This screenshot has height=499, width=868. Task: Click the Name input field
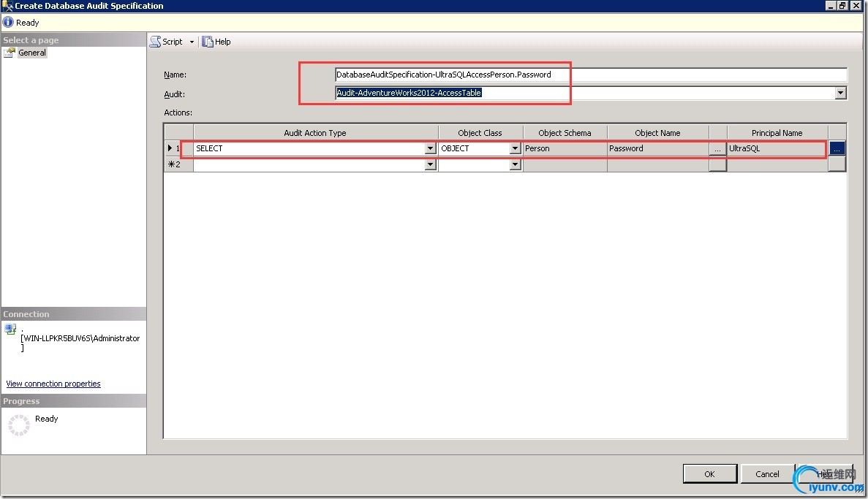(591, 75)
